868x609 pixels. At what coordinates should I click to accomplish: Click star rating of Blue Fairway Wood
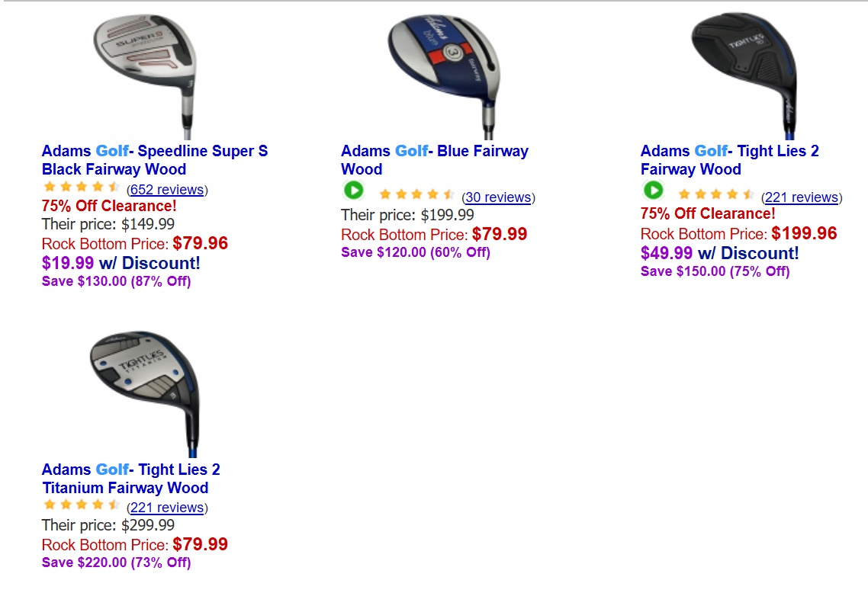pyautogui.click(x=416, y=195)
